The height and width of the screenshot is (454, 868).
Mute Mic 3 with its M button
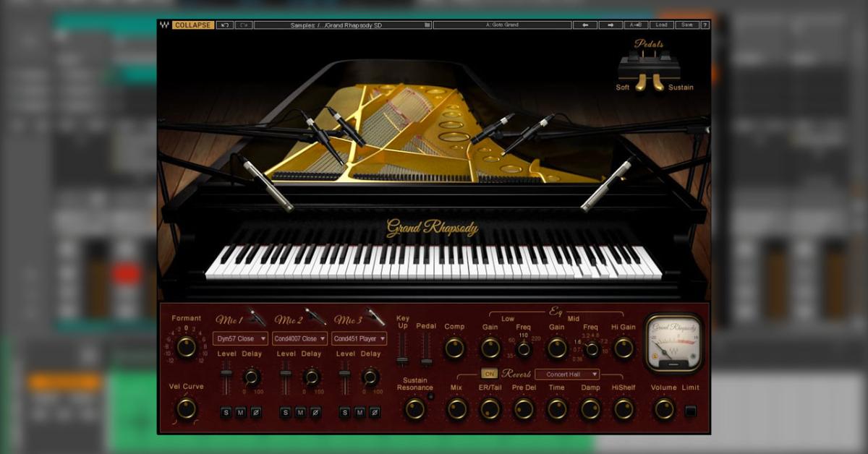tap(359, 413)
